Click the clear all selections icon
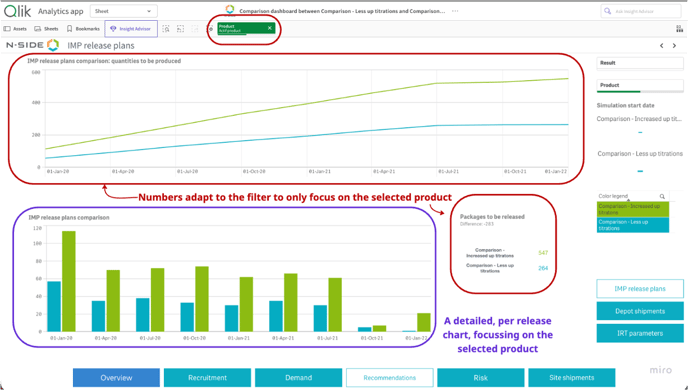The width and height of the screenshot is (688, 390). tap(210, 29)
